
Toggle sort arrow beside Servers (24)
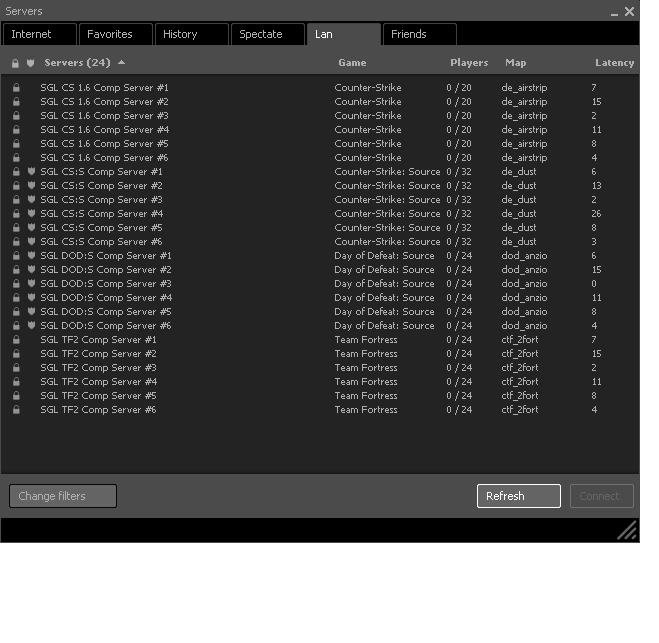pyautogui.click(x=121, y=62)
